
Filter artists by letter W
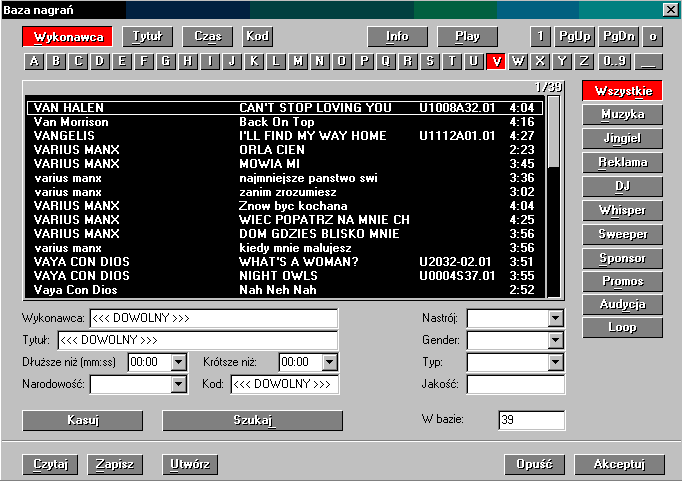point(518,61)
